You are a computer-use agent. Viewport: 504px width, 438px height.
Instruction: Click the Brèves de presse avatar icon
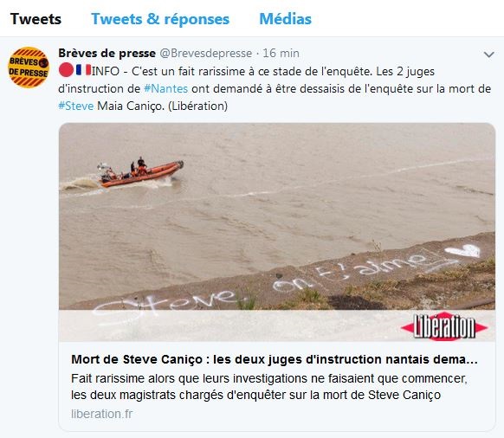(x=29, y=68)
